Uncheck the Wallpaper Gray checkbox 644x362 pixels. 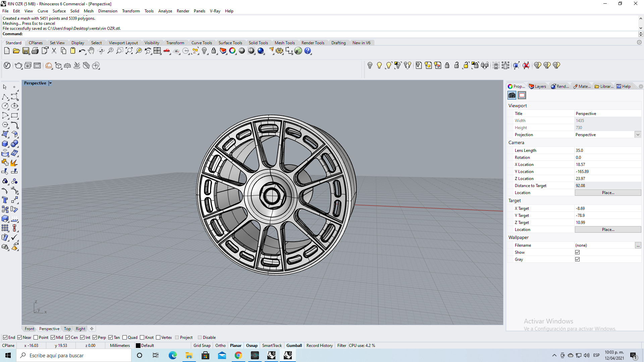(577, 259)
